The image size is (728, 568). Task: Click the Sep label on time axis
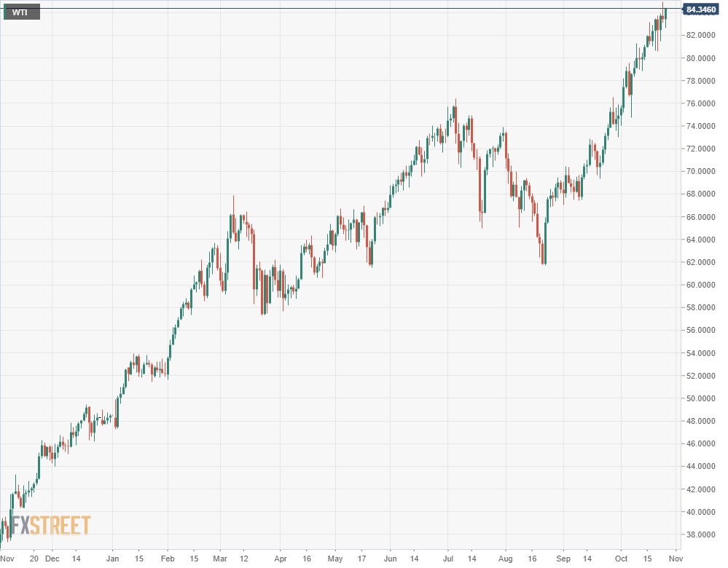[563, 559]
